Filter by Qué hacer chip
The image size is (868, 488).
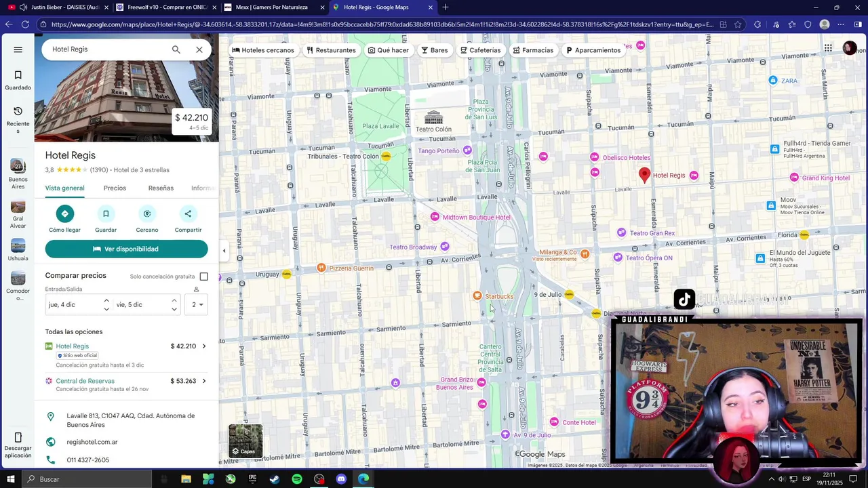point(389,50)
